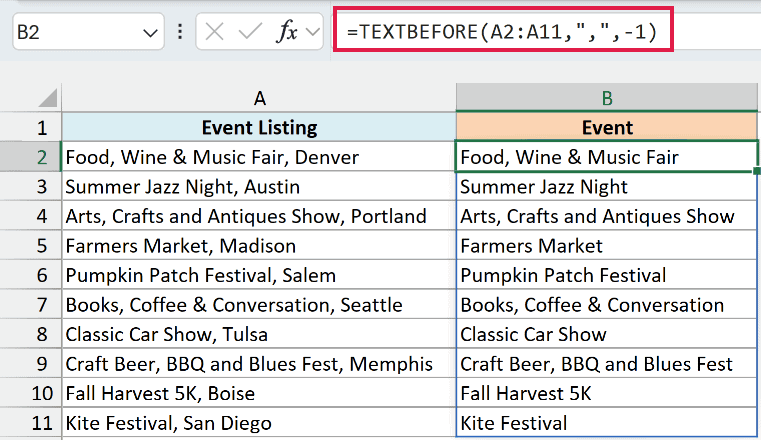Select cell 'Summer Jazz Night, Austin'
The image size is (761, 440).
[x=259, y=187]
